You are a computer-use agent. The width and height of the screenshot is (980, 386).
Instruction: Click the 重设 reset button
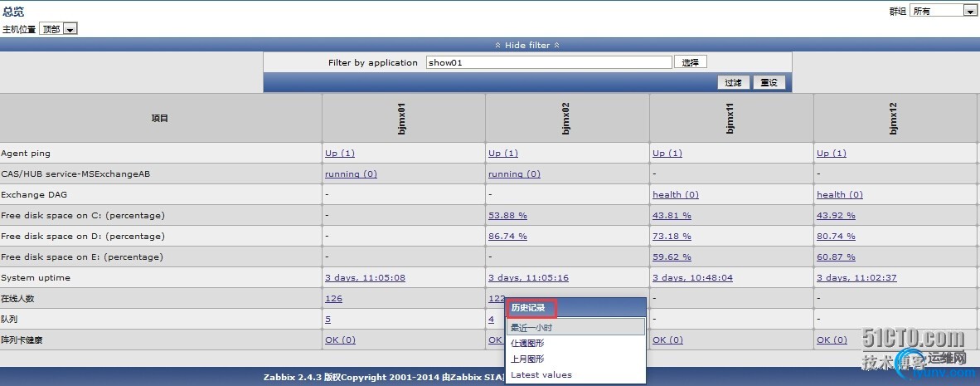[769, 82]
